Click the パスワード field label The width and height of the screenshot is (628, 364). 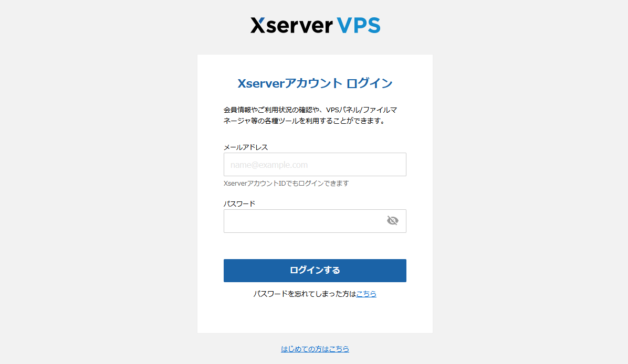click(x=239, y=204)
